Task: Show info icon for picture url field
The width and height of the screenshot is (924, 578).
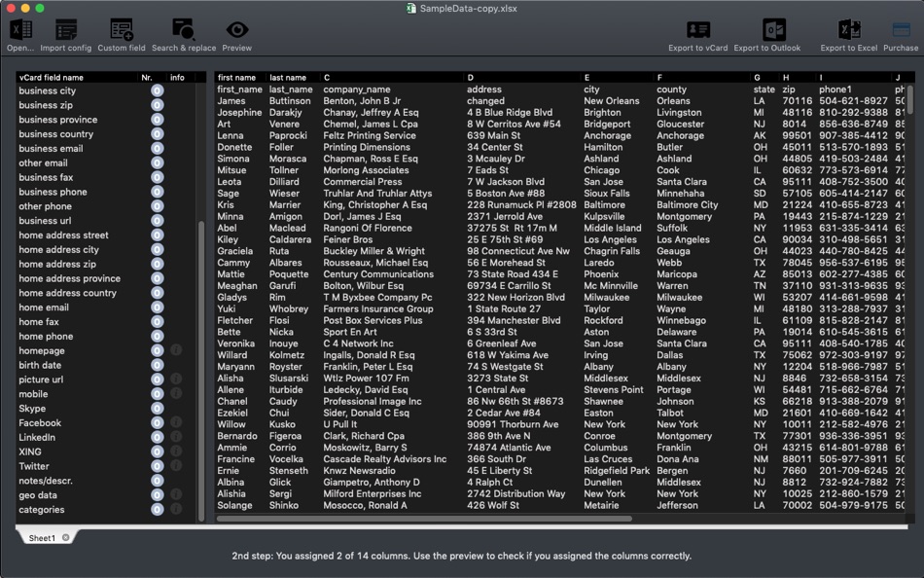Action: point(176,379)
